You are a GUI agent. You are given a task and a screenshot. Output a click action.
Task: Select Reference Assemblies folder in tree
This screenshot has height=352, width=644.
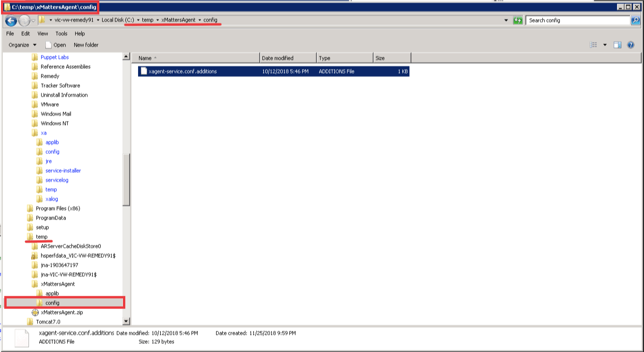(65, 67)
